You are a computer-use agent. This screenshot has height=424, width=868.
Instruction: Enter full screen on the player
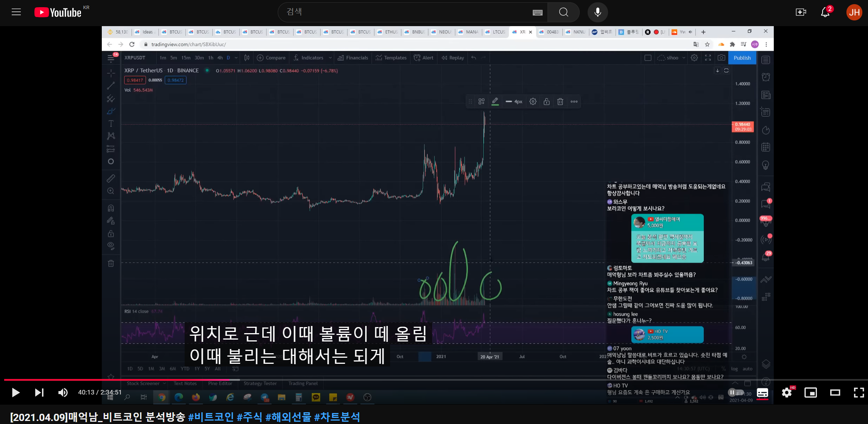coord(859,393)
